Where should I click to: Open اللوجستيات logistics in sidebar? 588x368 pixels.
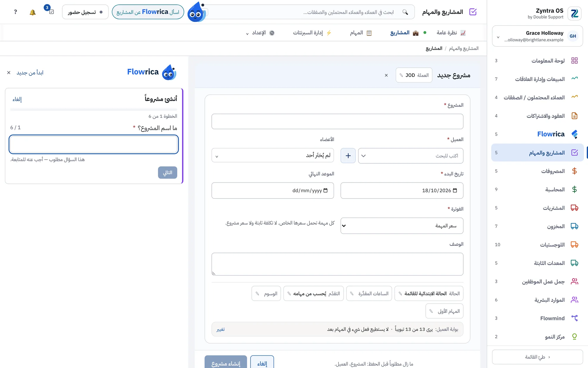pos(537,245)
